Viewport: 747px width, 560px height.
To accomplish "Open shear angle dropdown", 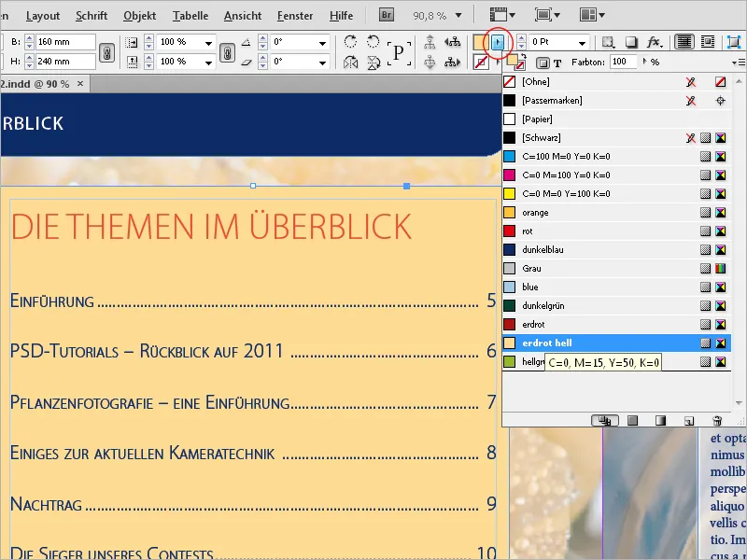I will 322,62.
